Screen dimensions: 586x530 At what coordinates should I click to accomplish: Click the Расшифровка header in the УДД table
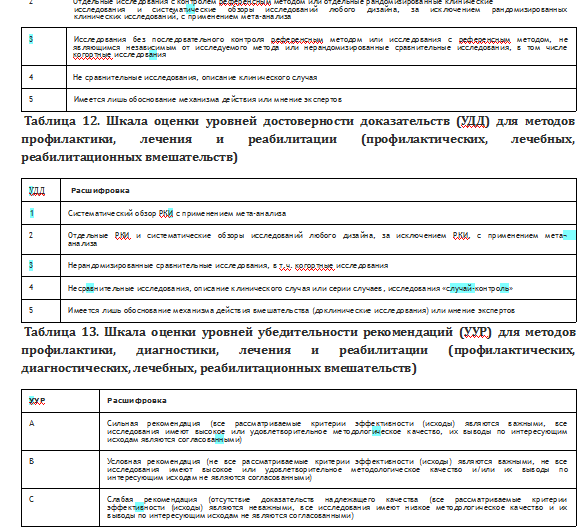point(100,191)
